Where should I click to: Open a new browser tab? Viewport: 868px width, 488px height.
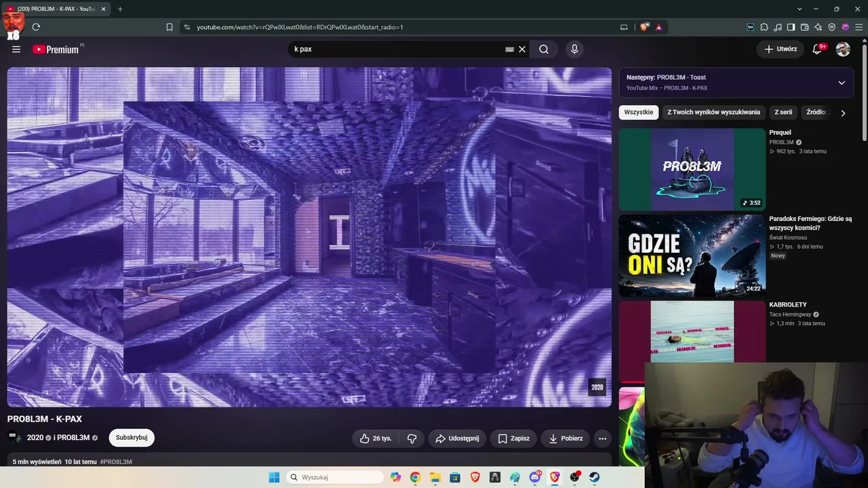click(120, 9)
